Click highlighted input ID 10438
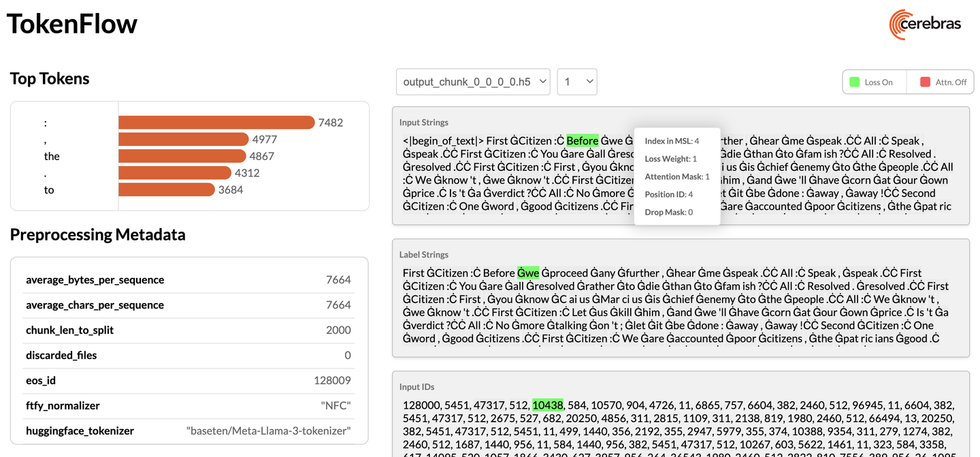 click(548, 405)
